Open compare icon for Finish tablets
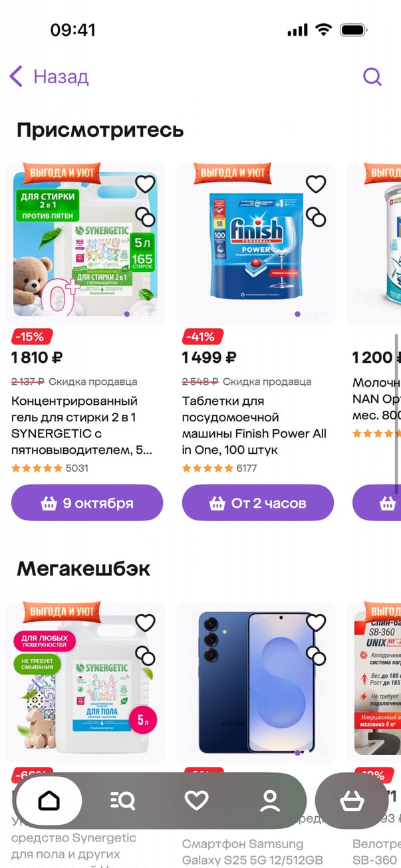401x868 pixels. click(x=316, y=217)
